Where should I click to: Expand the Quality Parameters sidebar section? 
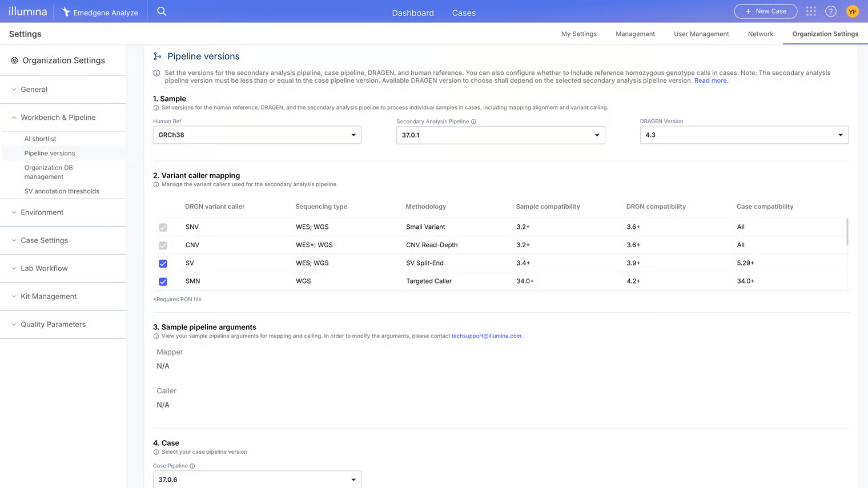click(x=53, y=325)
